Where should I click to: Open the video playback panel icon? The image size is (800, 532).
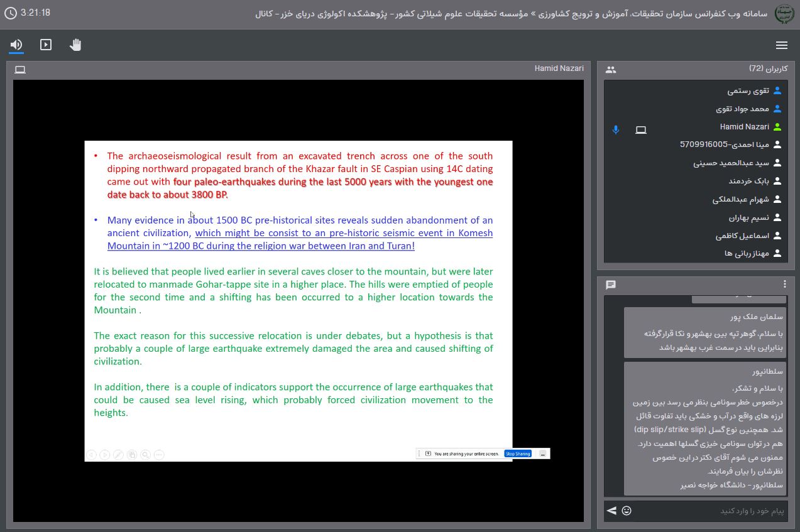coord(46,45)
